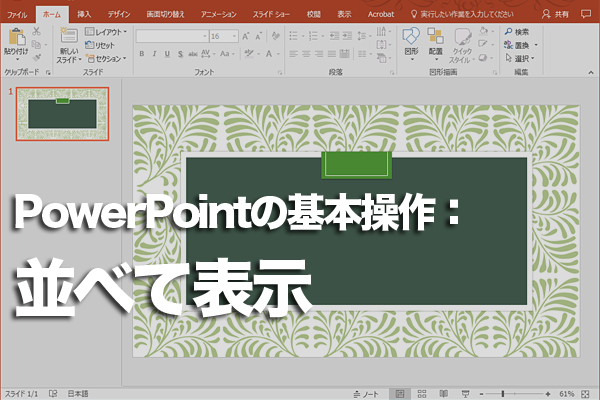The width and height of the screenshot is (600, 400).
Task: Click the zoom in plus button
Action: click(548, 393)
